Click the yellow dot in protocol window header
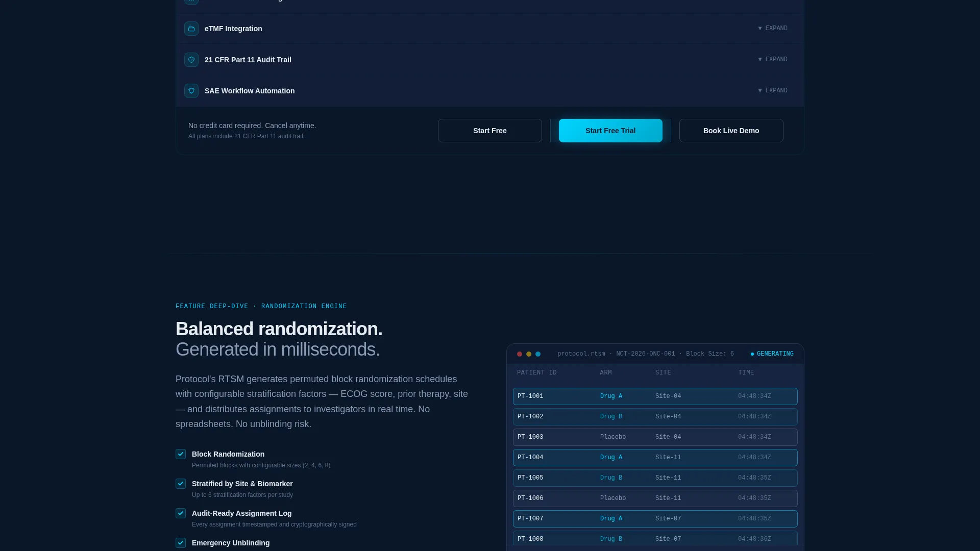 [x=529, y=354]
